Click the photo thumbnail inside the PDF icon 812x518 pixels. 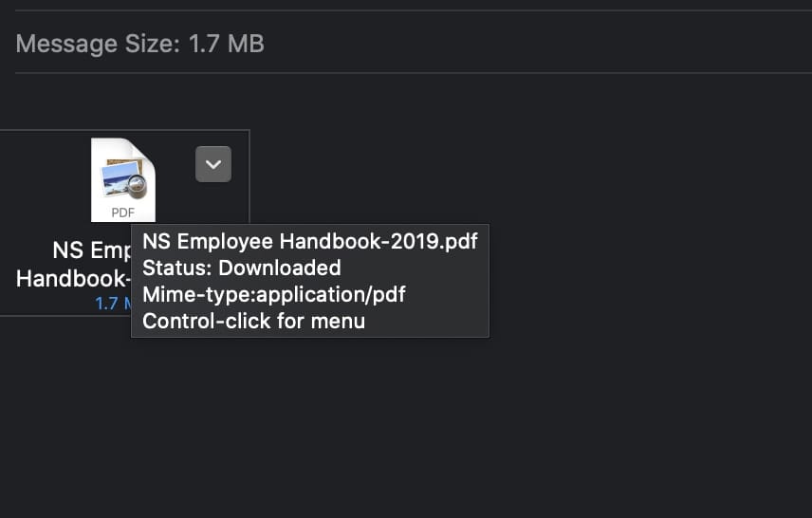(x=117, y=178)
